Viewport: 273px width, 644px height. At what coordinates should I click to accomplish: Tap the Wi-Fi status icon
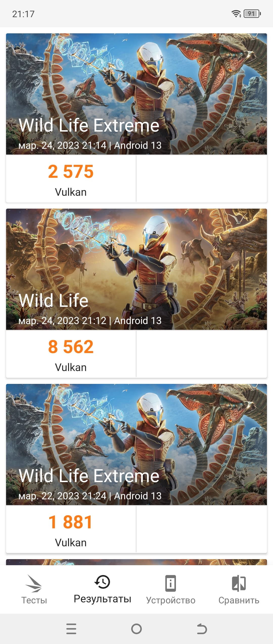[236, 14]
